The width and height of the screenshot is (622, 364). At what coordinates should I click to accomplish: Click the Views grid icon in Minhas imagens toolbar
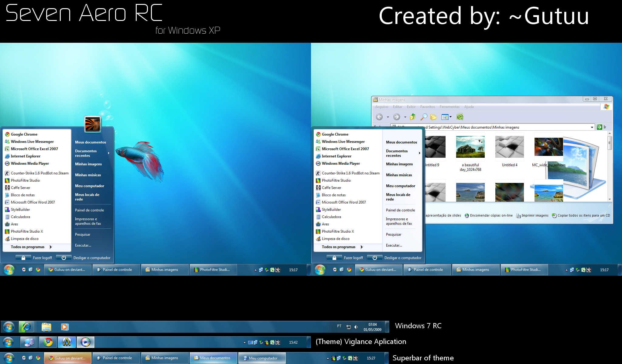point(445,117)
